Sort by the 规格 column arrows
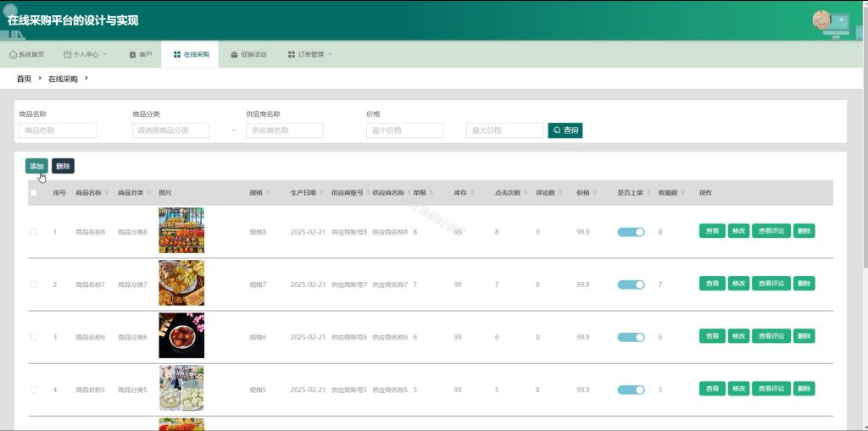 pos(267,192)
